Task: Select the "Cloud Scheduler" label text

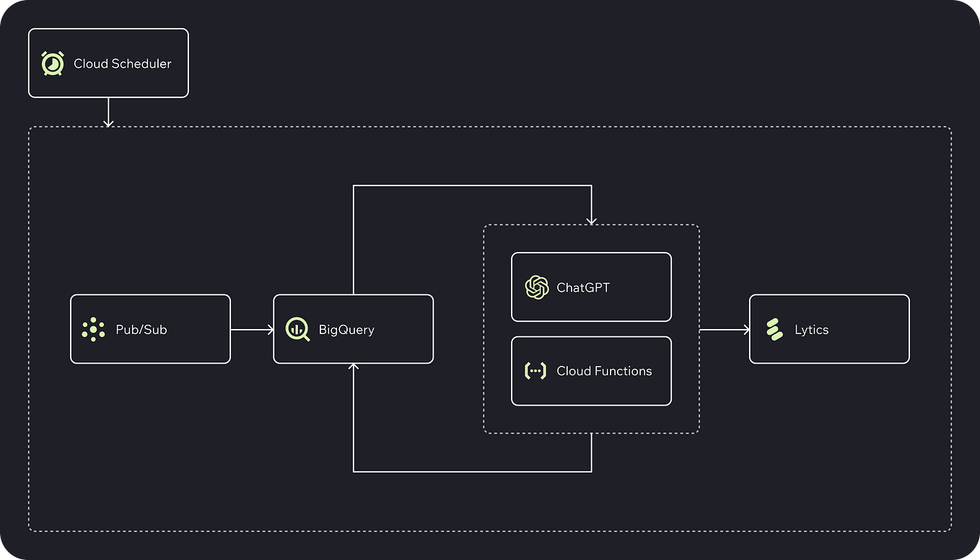Action: pyautogui.click(x=123, y=64)
